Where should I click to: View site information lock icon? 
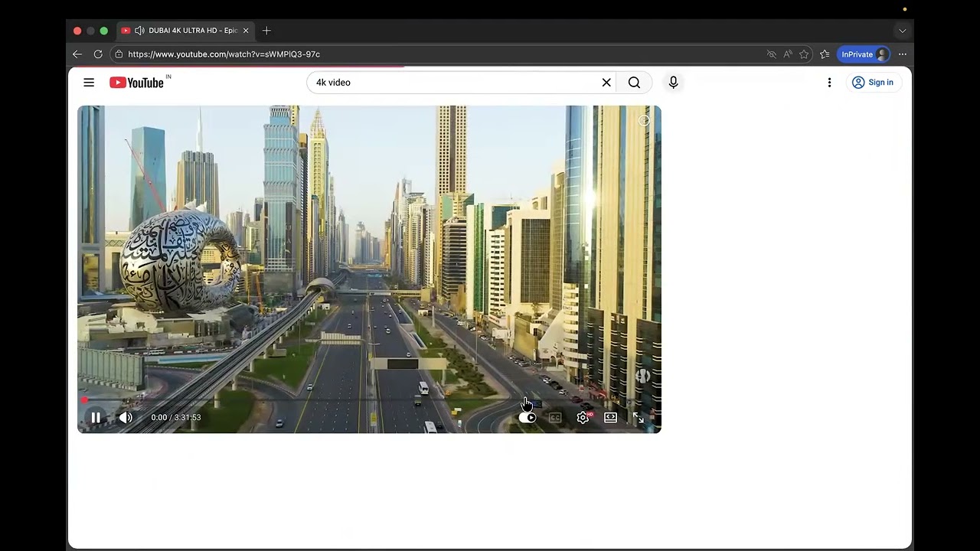[118, 54]
